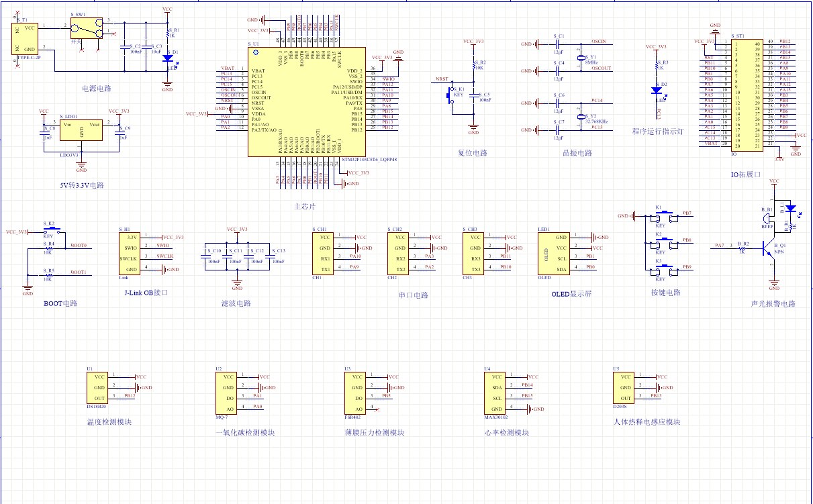Select the U3 FSR402 sensor block
Screen dimensions: 813x504
click(x=355, y=393)
